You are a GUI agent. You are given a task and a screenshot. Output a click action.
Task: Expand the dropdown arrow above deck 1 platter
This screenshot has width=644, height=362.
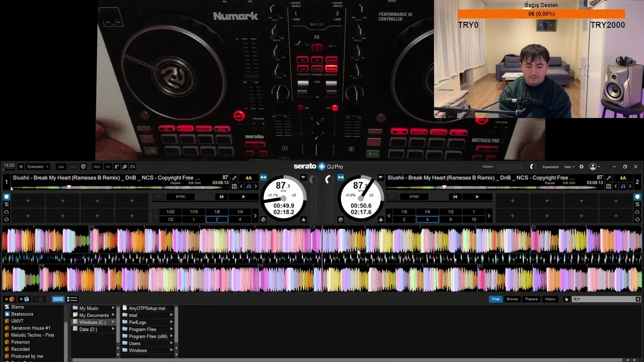tap(303, 177)
